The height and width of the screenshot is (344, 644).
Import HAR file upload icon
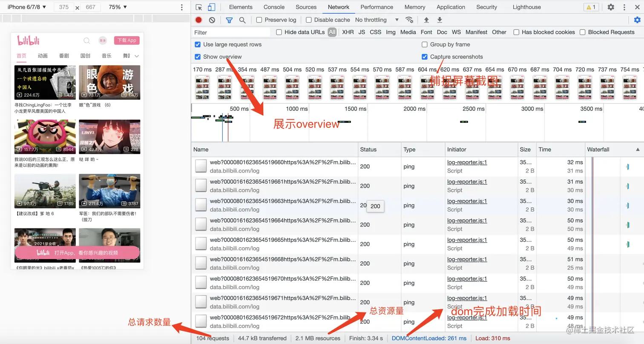click(426, 20)
